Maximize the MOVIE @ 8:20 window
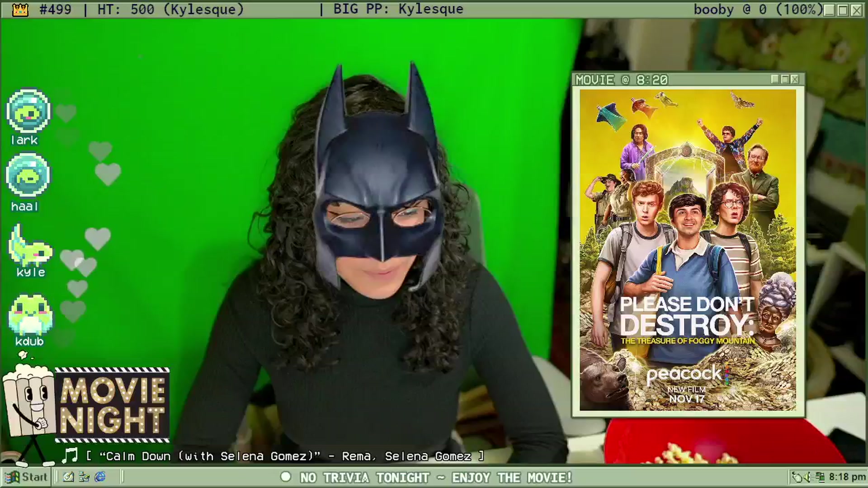The image size is (868, 488). pos(785,80)
